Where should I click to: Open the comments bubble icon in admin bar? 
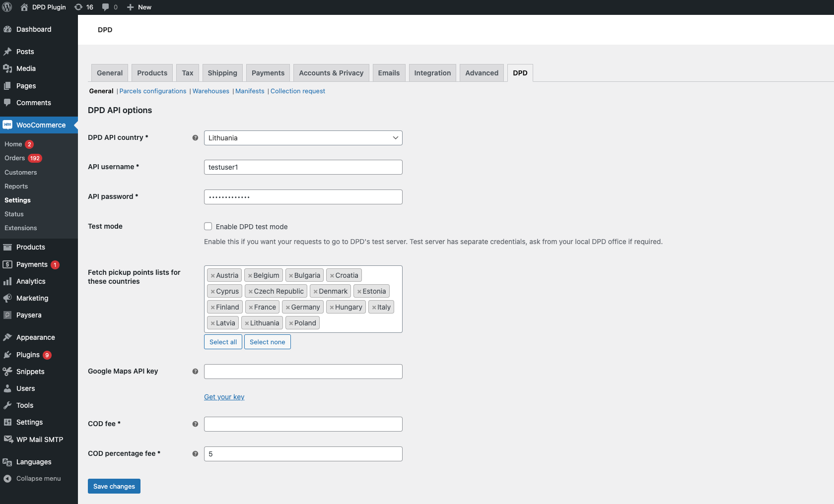coord(106,7)
